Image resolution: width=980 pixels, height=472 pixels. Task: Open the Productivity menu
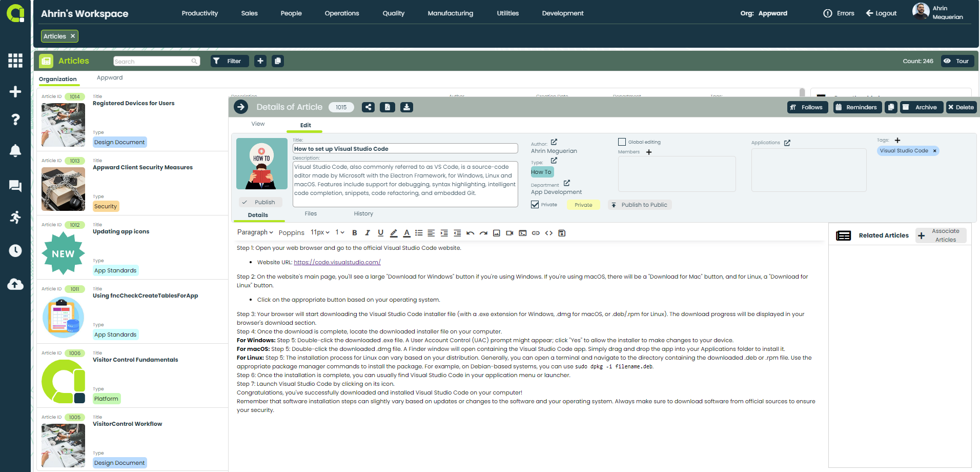point(200,13)
